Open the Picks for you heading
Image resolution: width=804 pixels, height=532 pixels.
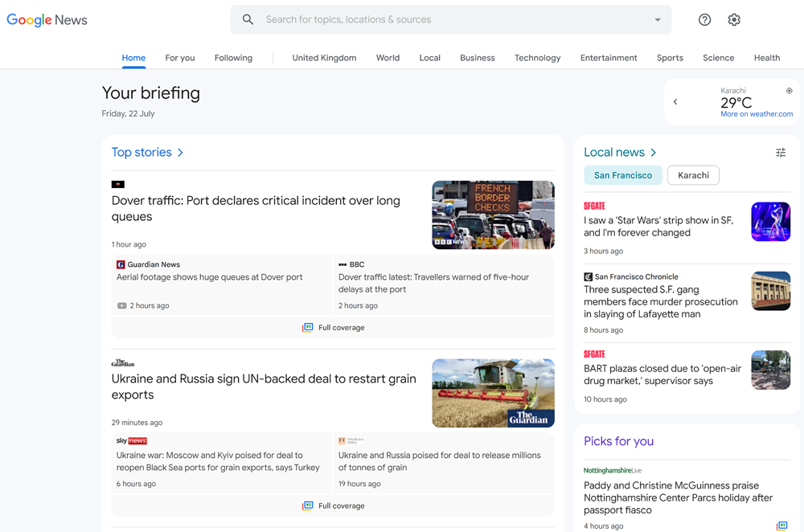tap(618, 441)
